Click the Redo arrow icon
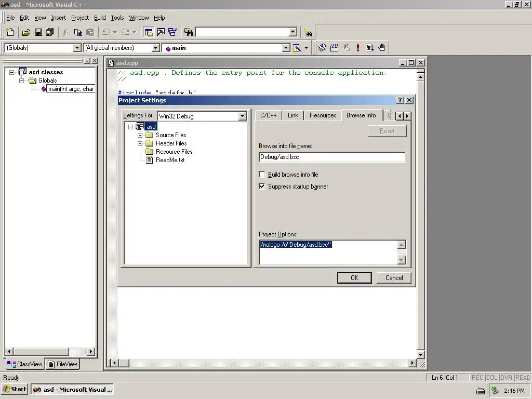This screenshot has height=399, width=532. (125, 32)
